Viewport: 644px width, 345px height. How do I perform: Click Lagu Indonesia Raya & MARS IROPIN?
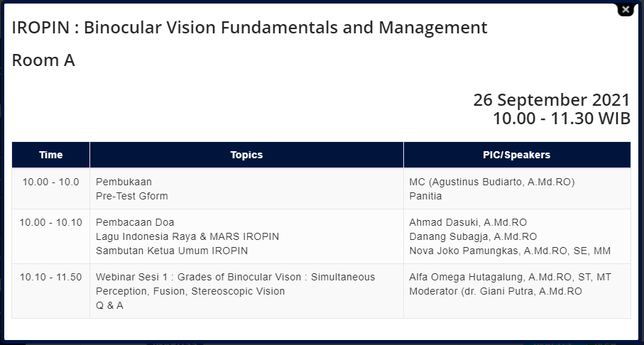point(187,236)
